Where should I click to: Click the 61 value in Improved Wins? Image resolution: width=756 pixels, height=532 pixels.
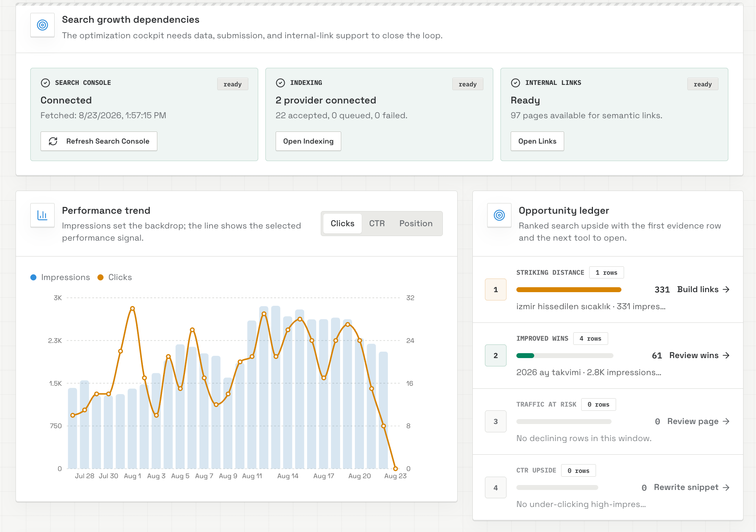click(657, 355)
